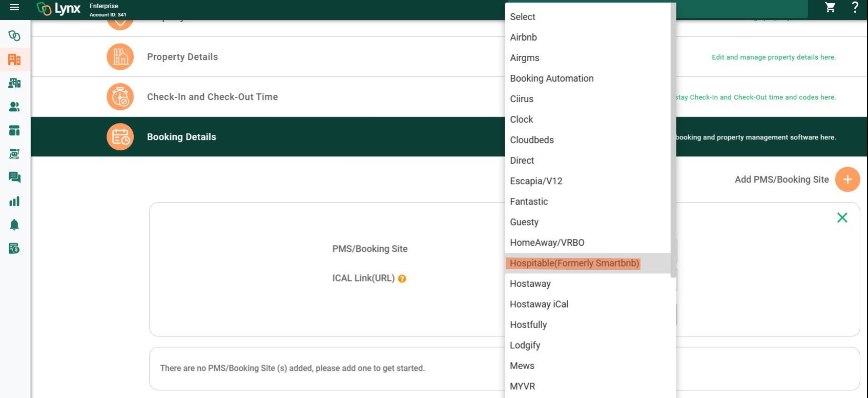The width and height of the screenshot is (868, 398).
Task: Open the device automation sidebar icon
Action: click(14, 154)
